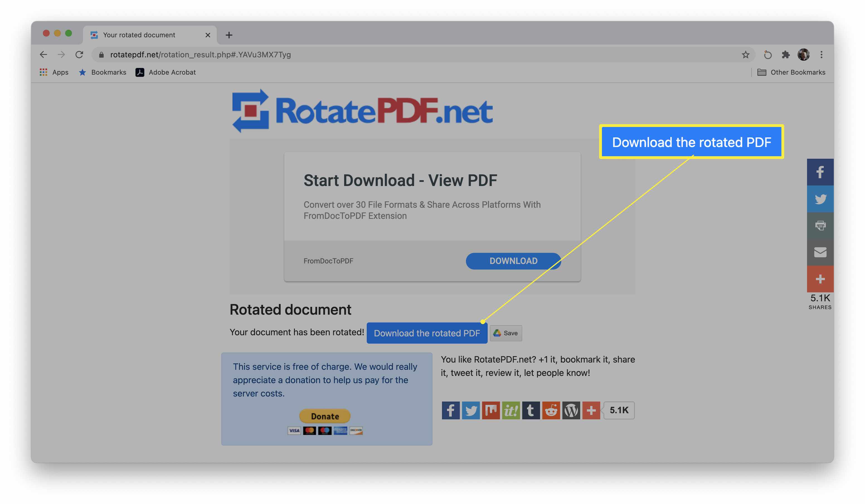Close the Your rotated document tab
Screen dimensions: 865x504
pos(208,35)
